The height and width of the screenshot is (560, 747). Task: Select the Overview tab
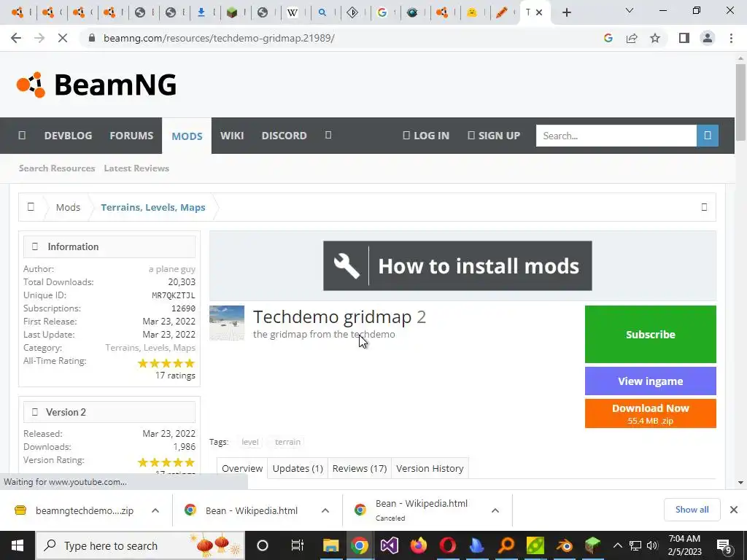pos(242,469)
